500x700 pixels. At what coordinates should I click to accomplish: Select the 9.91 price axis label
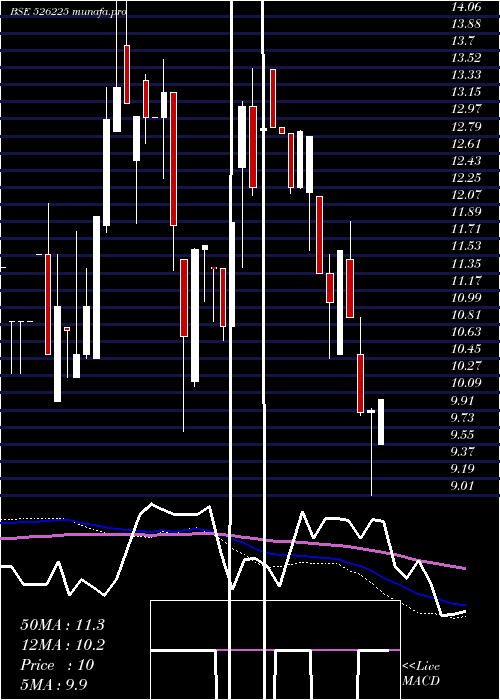click(x=462, y=400)
